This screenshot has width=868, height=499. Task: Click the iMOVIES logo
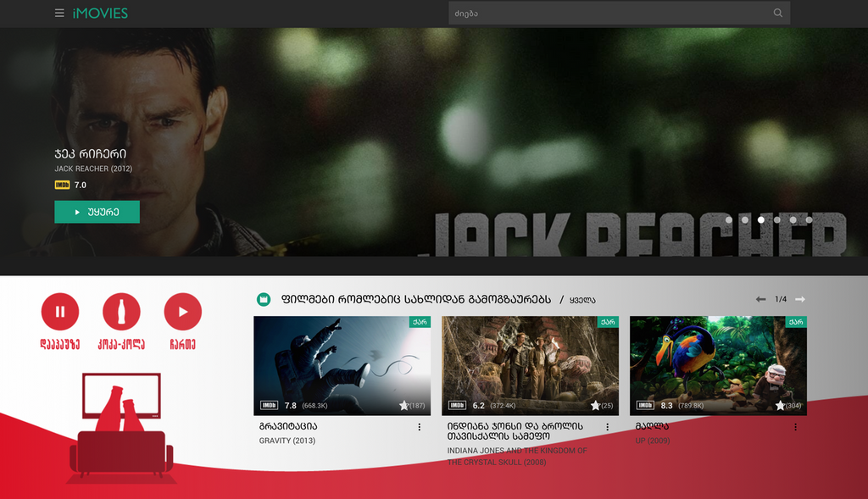[100, 14]
